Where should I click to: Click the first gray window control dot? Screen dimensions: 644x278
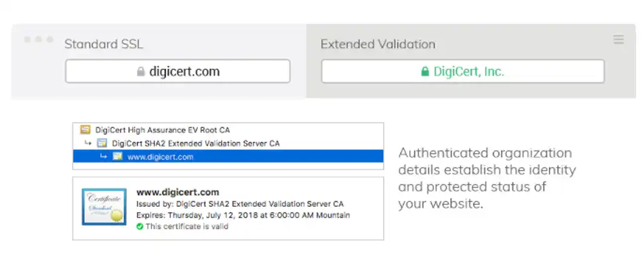coord(28,39)
